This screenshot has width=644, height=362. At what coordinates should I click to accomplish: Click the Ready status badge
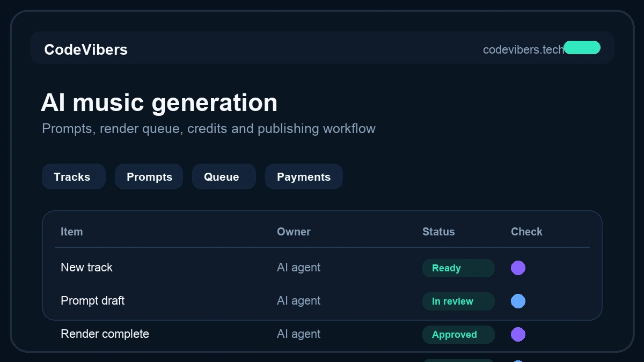458,268
